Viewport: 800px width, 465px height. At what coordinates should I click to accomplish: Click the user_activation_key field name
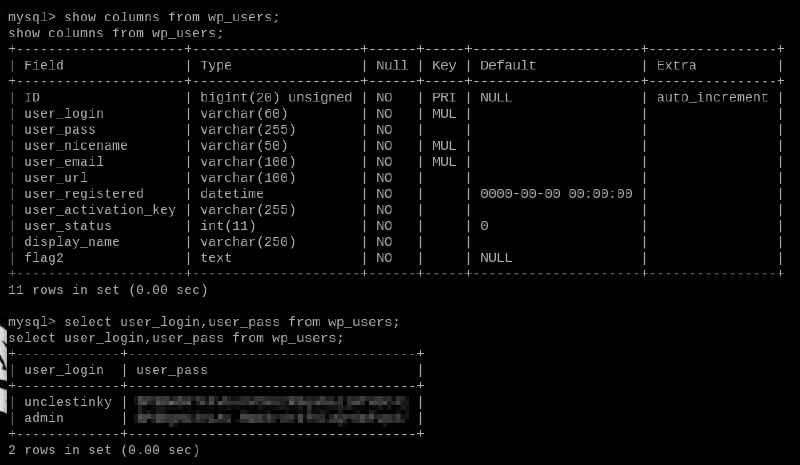point(100,210)
